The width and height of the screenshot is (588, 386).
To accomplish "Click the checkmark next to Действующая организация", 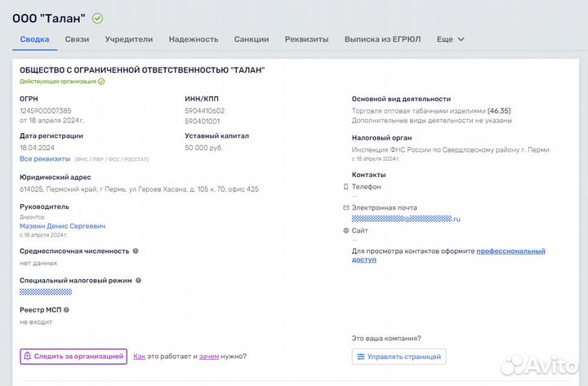I will (x=101, y=82).
